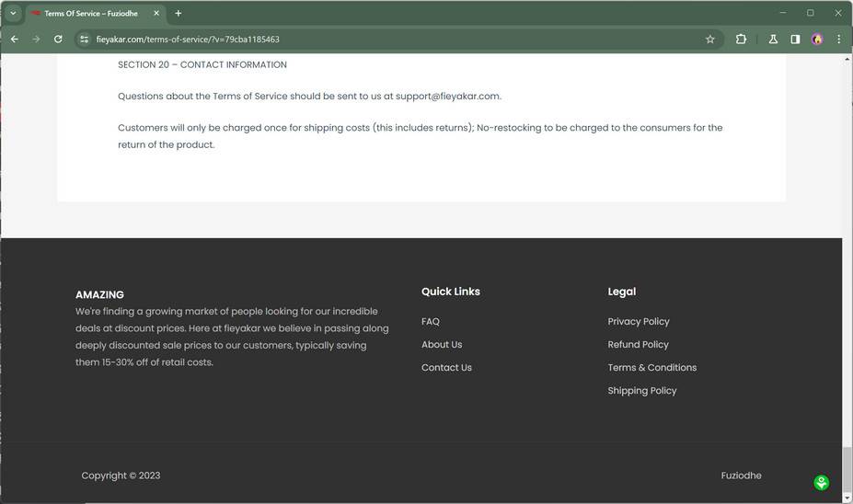Open the Contact Us link

(446, 368)
